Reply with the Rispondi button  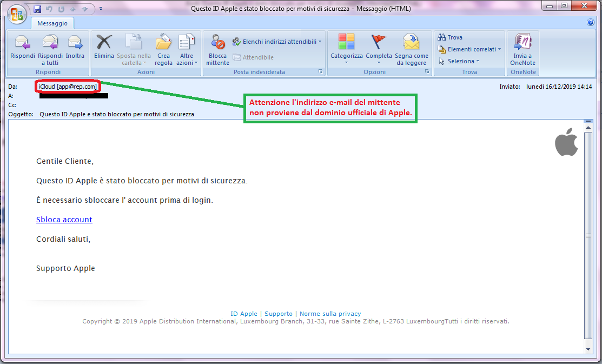[22, 47]
